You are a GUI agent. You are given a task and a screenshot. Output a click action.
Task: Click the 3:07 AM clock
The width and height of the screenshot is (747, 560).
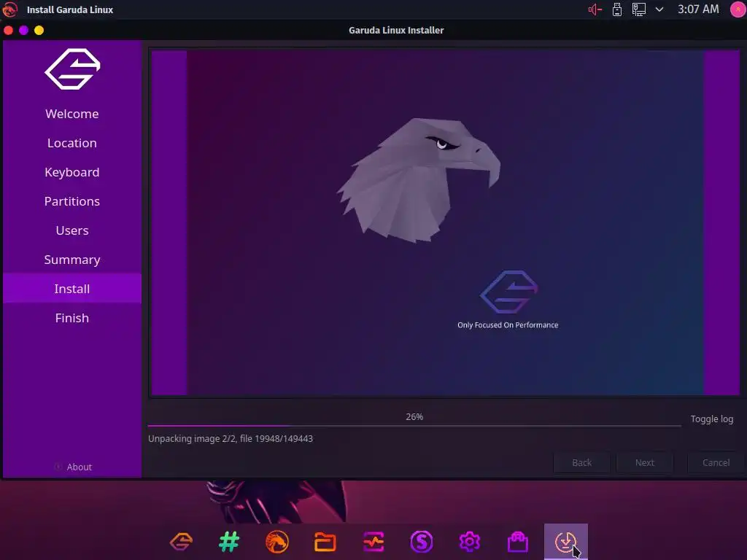pyautogui.click(x=698, y=9)
